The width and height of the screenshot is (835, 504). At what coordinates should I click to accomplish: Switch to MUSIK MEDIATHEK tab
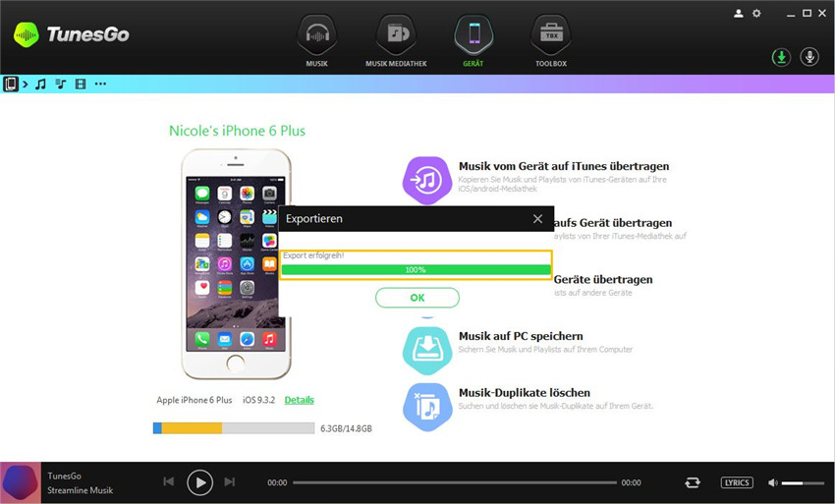pos(396,41)
